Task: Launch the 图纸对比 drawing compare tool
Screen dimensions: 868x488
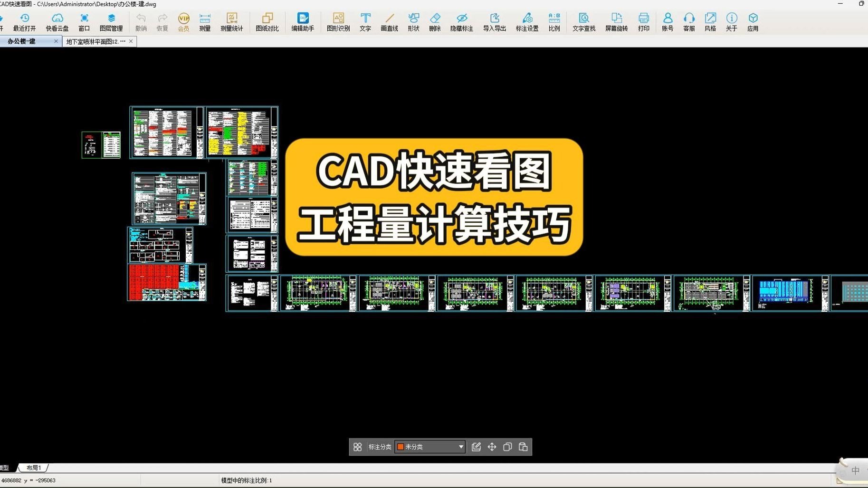Action: pyautogui.click(x=267, y=21)
